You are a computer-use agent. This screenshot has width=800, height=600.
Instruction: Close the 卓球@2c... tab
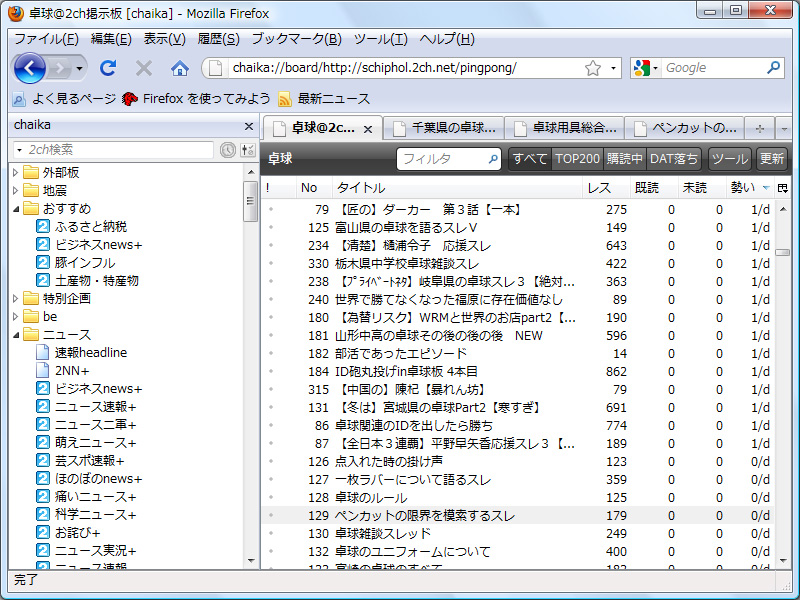coord(368,130)
